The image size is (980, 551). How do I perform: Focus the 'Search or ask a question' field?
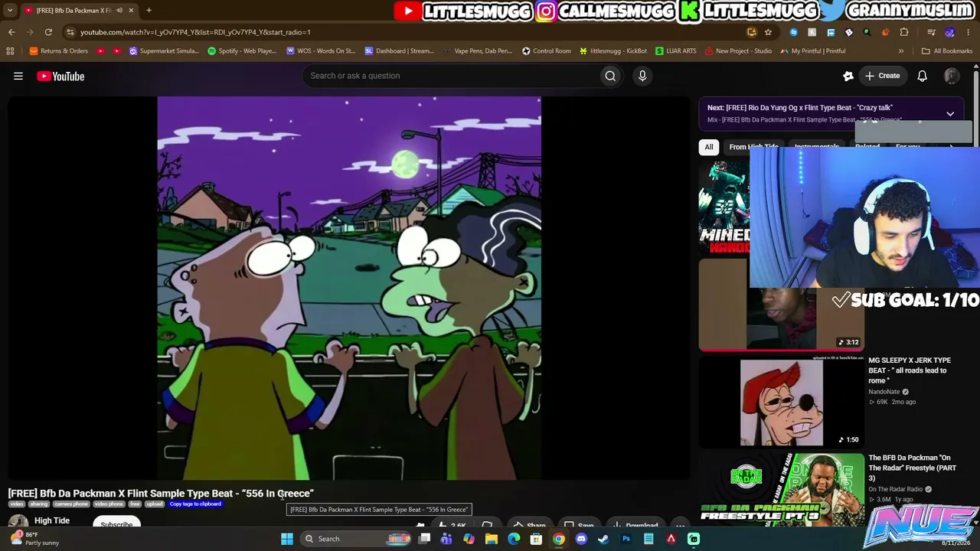[x=452, y=76]
